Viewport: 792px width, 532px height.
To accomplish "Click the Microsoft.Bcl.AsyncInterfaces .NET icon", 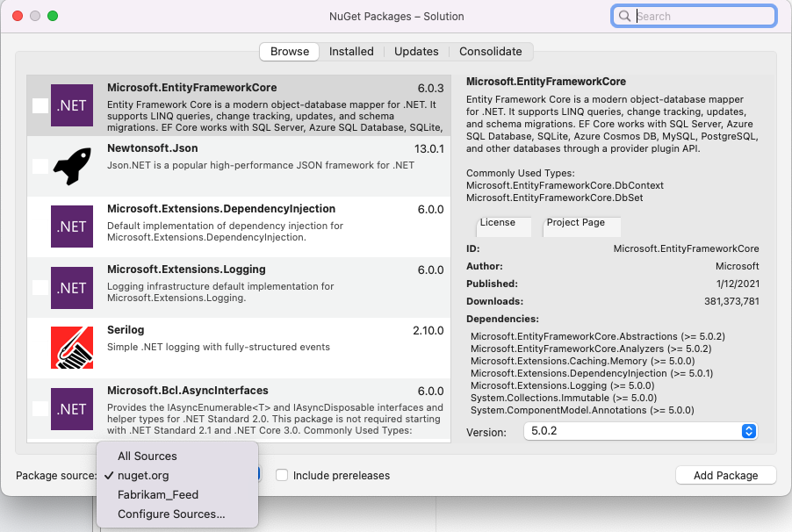I will pyautogui.click(x=70, y=408).
